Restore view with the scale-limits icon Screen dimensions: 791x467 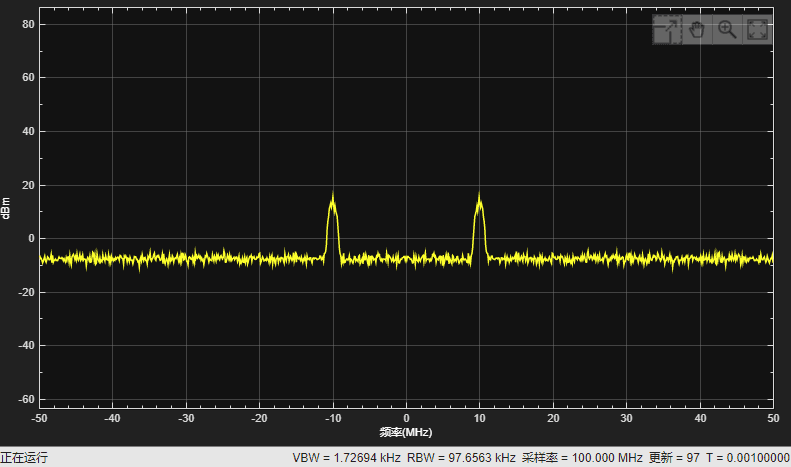coord(757,30)
